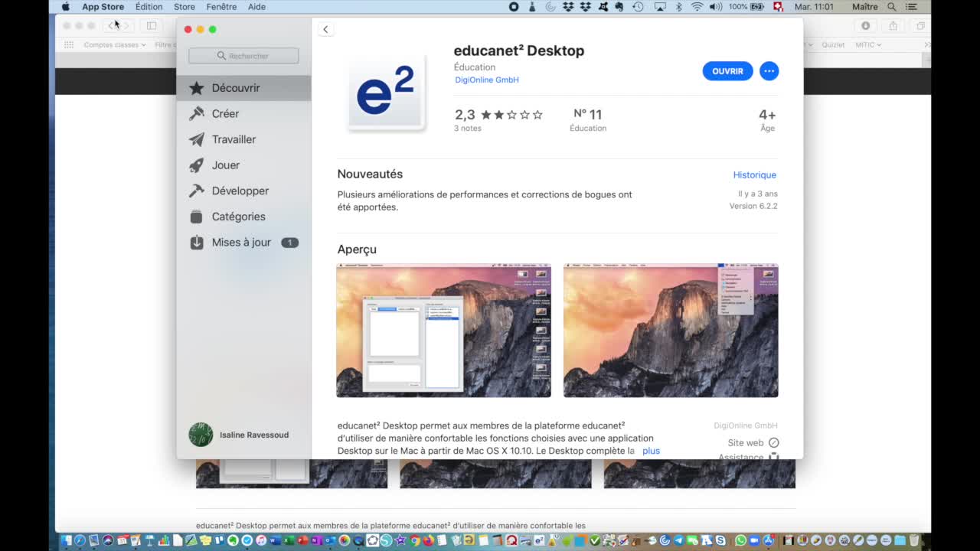This screenshot has width=980, height=551.
Task: Go to Développer hammer section
Action: click(197, 191)
